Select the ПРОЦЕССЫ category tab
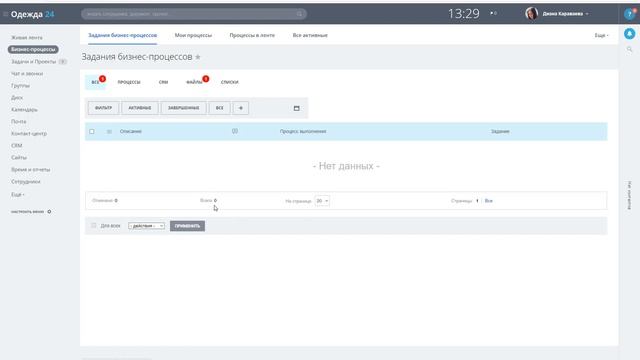 coord(129,82)
